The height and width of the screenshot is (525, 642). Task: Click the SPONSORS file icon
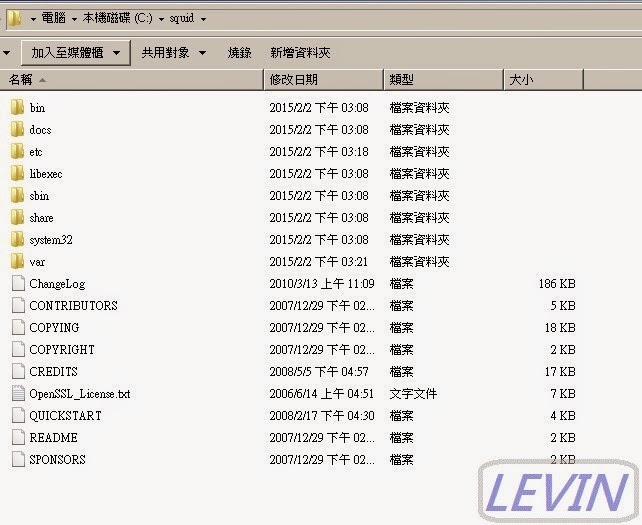tap(18, 459)
